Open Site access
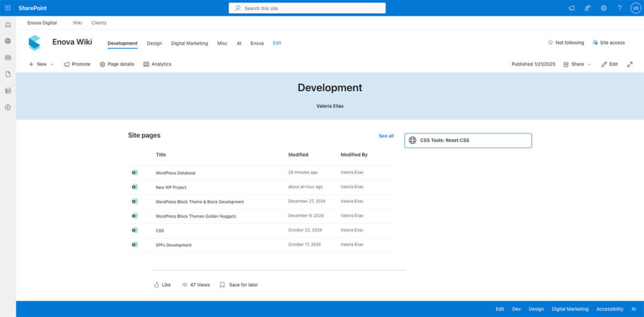Screen dimensions: 644x317 [x=608, y=43]
